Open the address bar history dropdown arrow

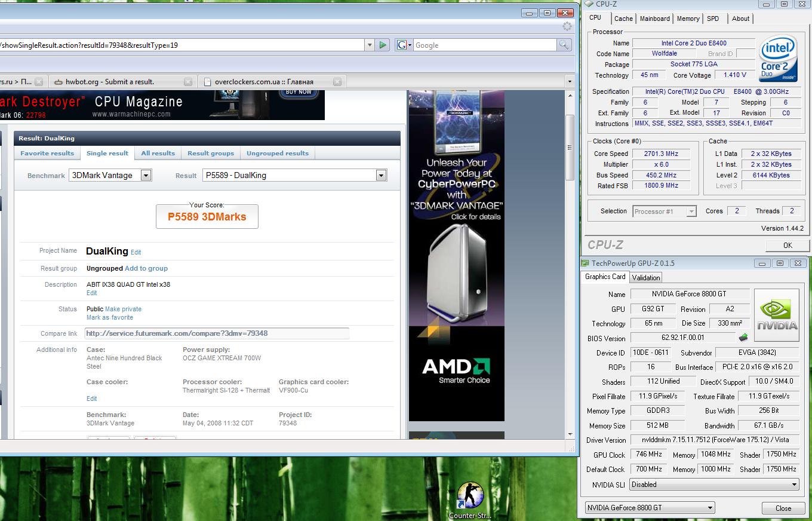pyautogui.click(x=370, y=45)
